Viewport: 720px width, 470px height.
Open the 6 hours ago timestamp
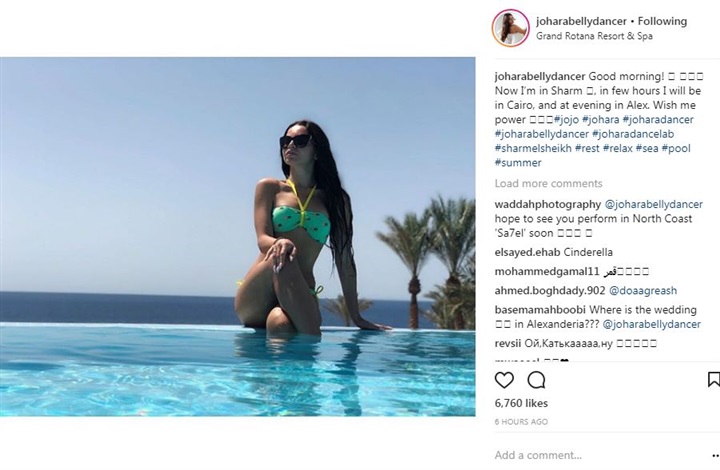tap(521, 422)
